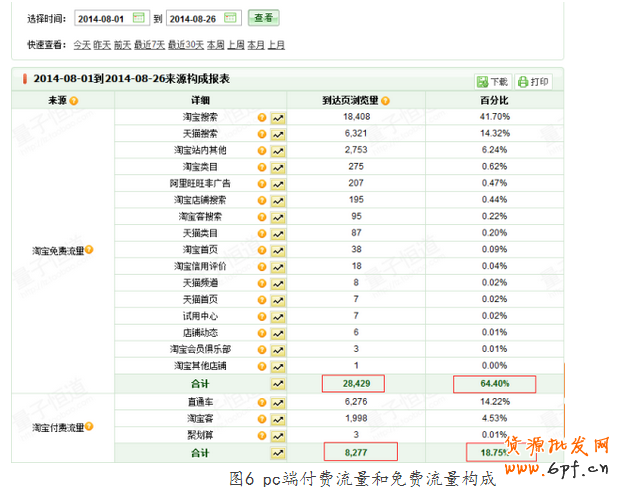Open trend chart icon for 直通车 row
The height and width of the screenshot is (490, 619).
(278, 402)
